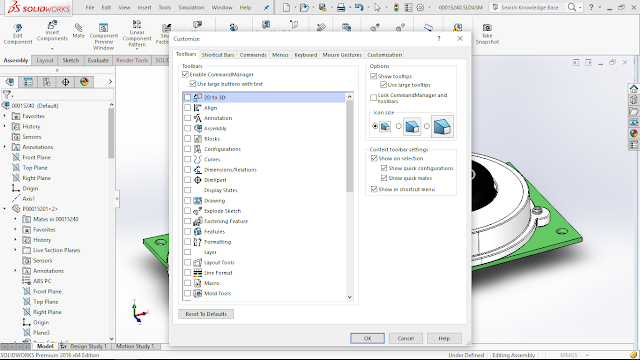640x360 pixels.
Task: Select the ABS PC material item
Action: (42, 281)
